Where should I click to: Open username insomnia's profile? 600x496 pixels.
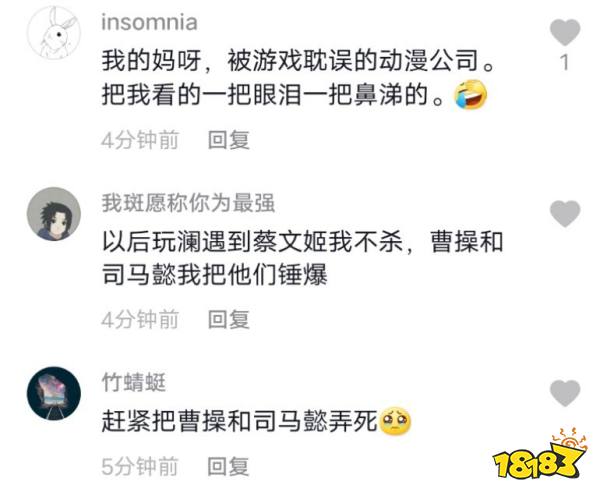[149, 22]
